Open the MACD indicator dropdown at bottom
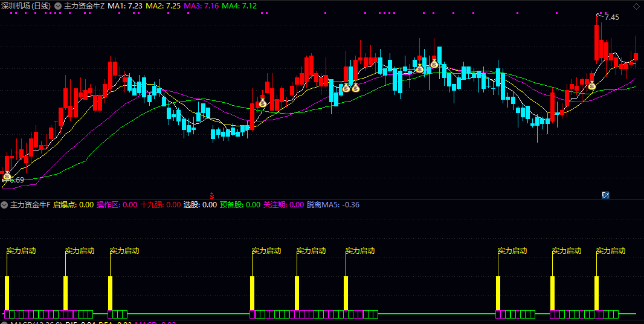644x324 pixels. click(x=5, y=322)
